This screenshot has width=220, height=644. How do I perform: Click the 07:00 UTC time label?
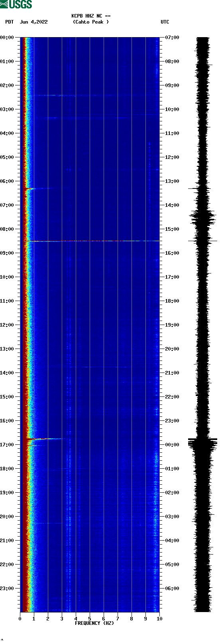[172, 38]
